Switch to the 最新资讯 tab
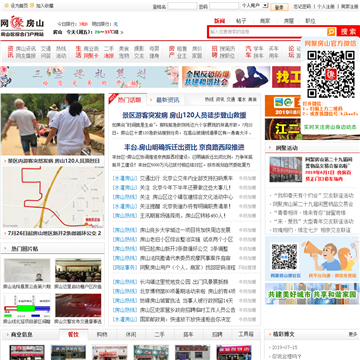 [x=167, y=100]
